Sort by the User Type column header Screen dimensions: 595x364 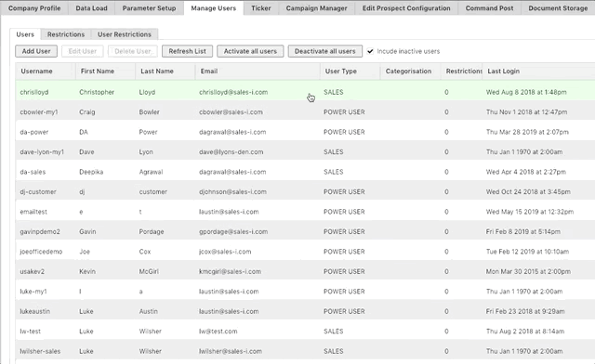point(350,71)
